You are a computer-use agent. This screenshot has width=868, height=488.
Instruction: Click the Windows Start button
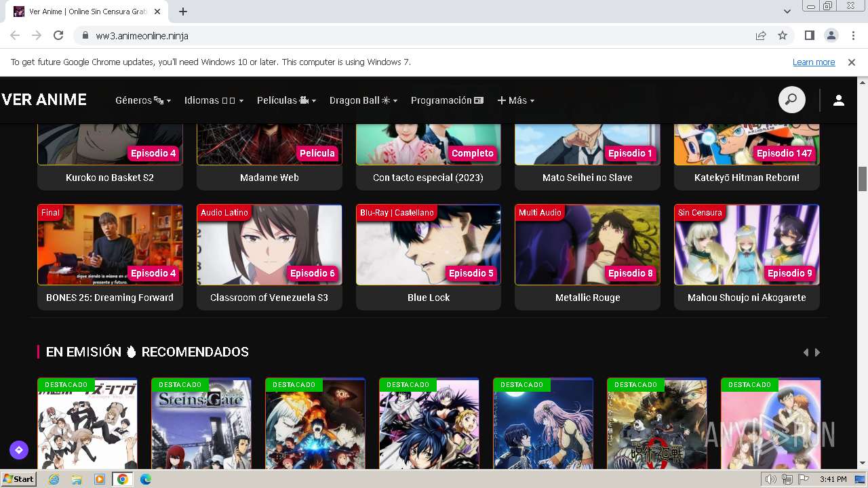coord(18,479)
